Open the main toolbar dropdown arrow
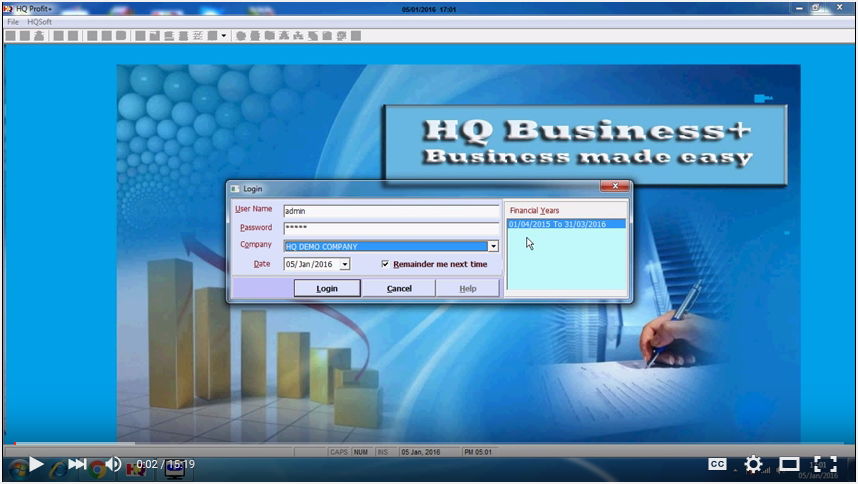 coord(223,36)
